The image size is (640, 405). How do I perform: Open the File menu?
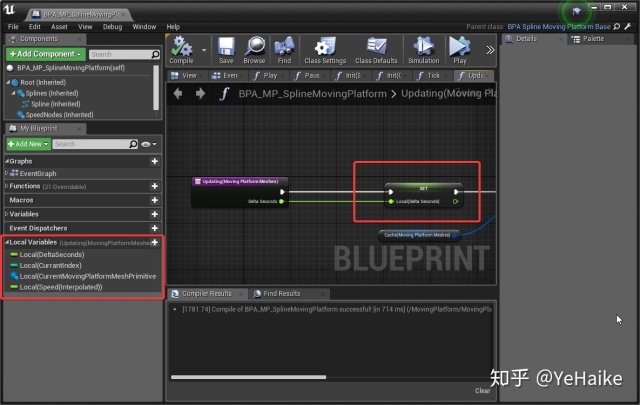coord(13,27)
